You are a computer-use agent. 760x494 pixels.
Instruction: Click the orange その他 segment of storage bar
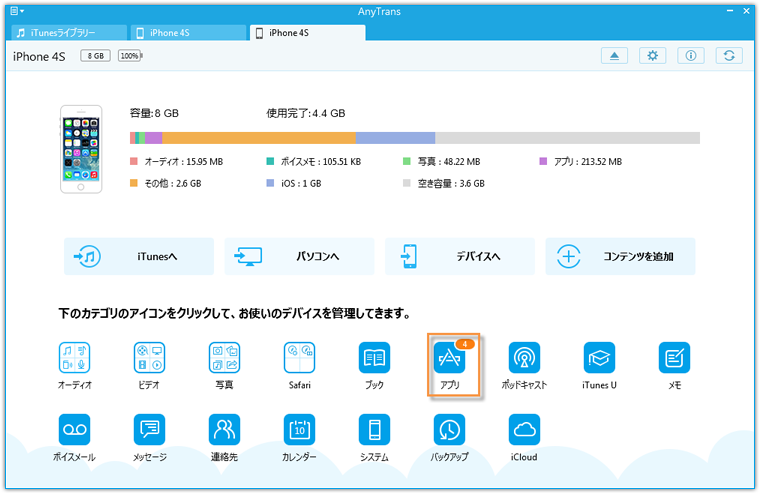point(259,138)
